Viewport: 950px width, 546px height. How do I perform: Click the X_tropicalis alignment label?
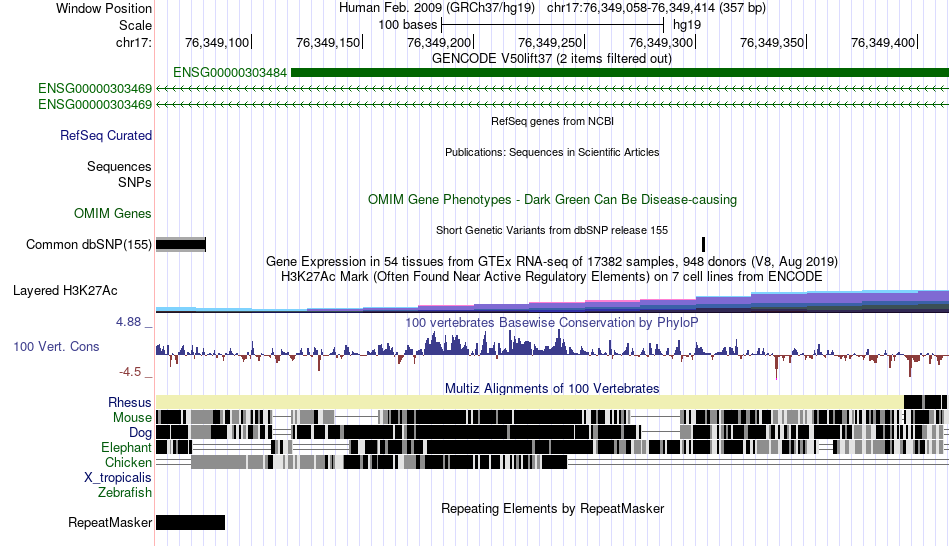click(x=118, y=478)
